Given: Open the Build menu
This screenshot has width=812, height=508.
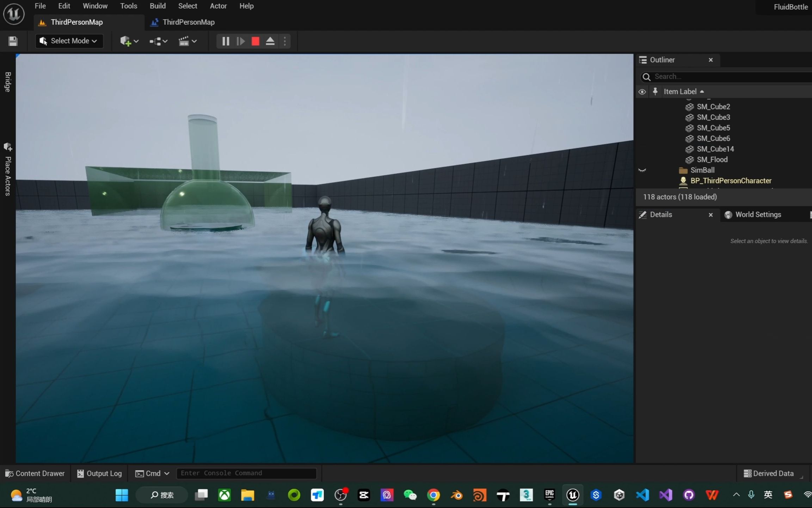Looking at the screenshot, I should [x=158, y=6].
